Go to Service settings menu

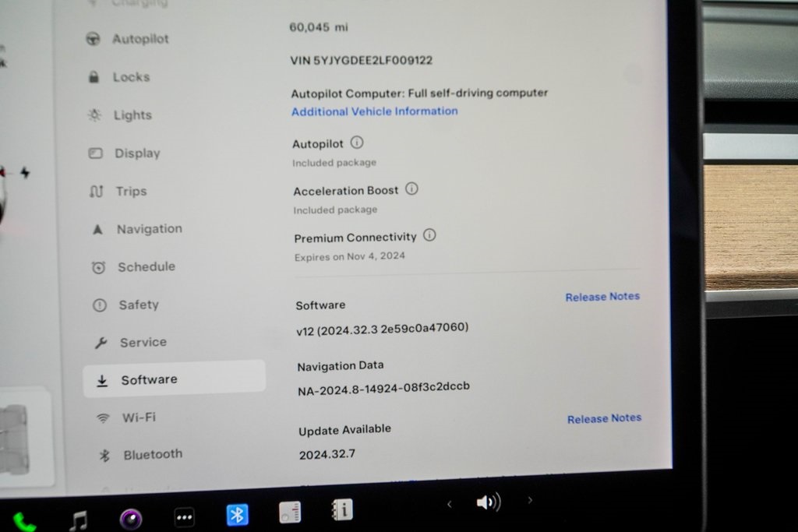142,343
